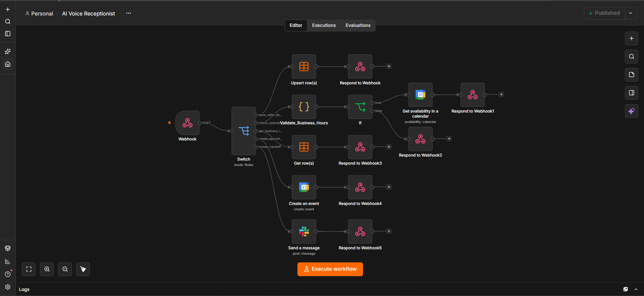644x296 pixels.
Task: Click the Logs label
Action: 24,289
